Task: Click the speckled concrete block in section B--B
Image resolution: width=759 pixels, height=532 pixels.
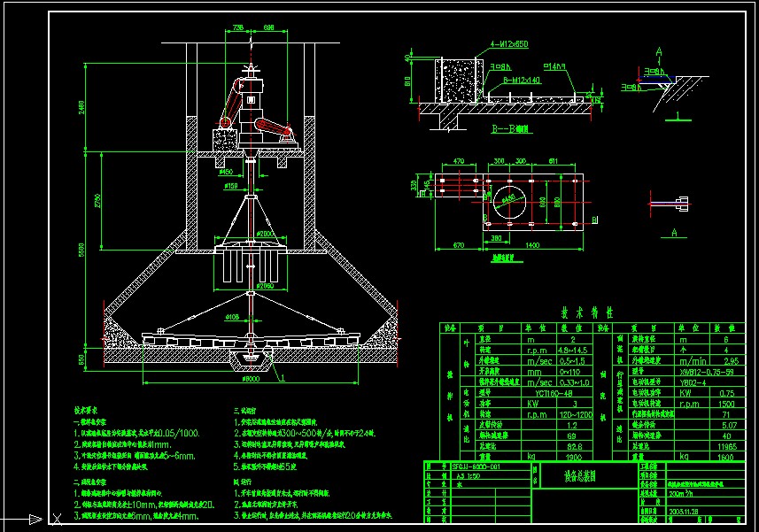Action: point(458,80)
